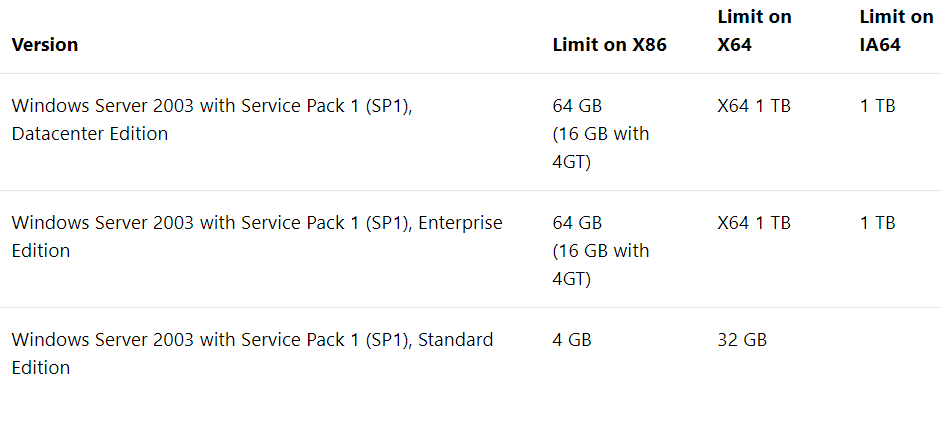Select the Standard Edition version text

click(252, 353)
